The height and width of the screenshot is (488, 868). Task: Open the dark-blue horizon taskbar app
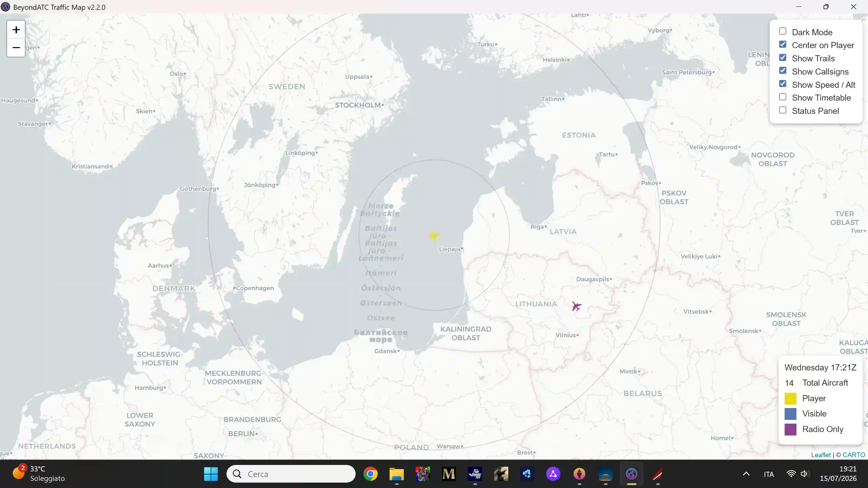tap(605, 474)
